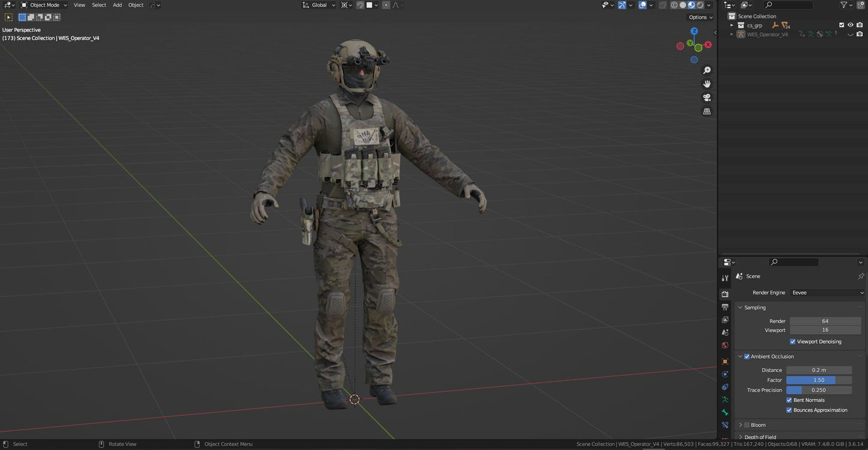This screenshot has width=868, height=450.
Task: Toggle the cs_grp collection checkbox
Action: coord(842,25)
